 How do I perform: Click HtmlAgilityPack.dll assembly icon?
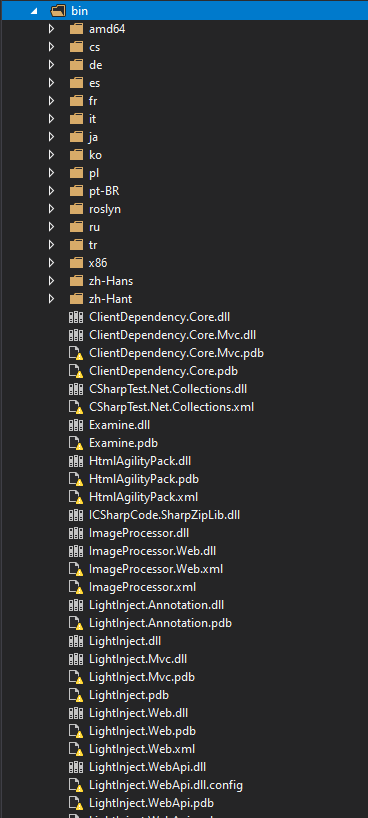(76, 461)
